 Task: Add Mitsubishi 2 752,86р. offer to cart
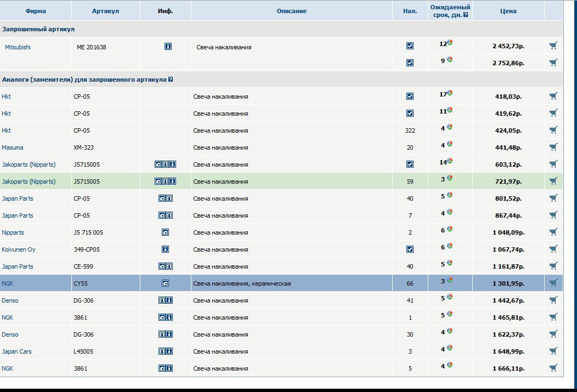coord(553,63)
